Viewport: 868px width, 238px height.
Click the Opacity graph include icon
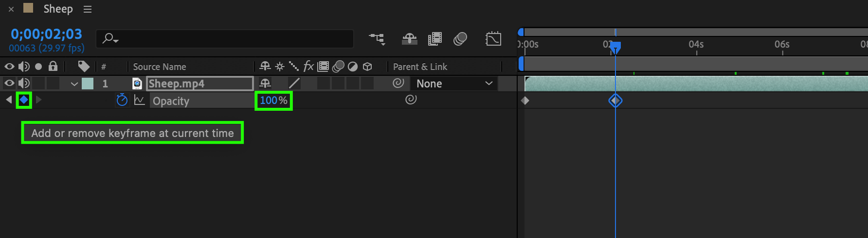pos(140,100)
